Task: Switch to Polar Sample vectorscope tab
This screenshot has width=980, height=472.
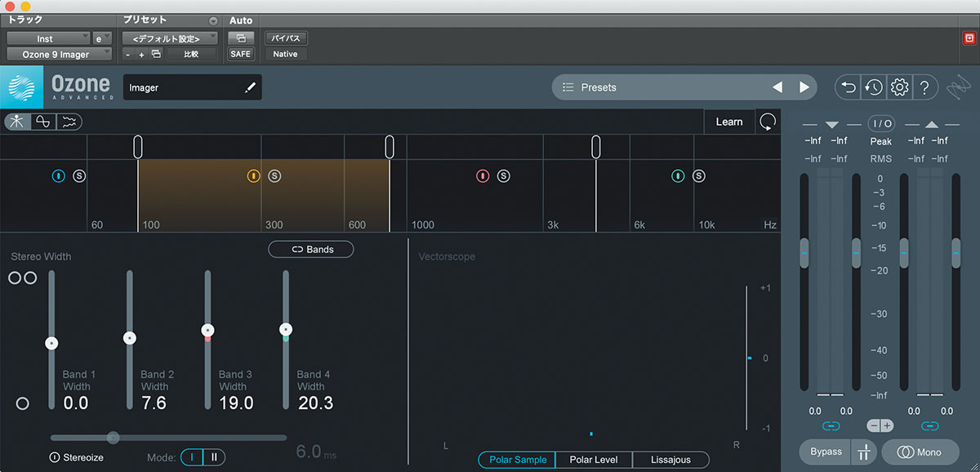Action: coord(517,460)
